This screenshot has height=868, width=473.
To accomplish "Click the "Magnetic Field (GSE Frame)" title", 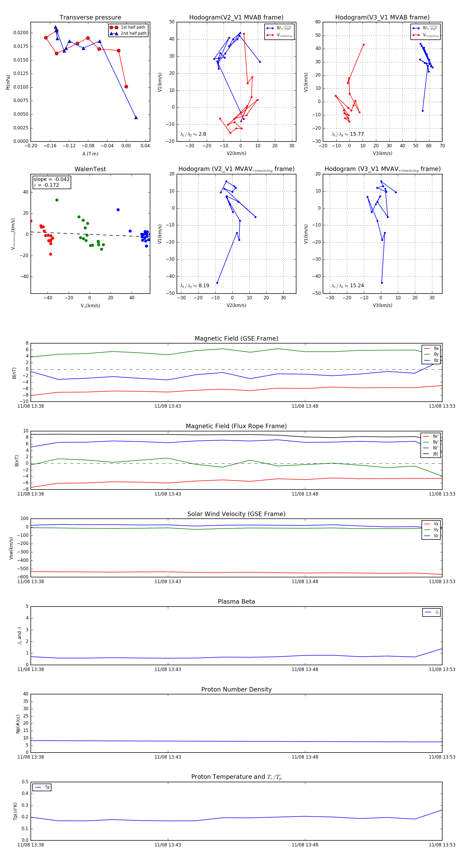I will [236, 339].
